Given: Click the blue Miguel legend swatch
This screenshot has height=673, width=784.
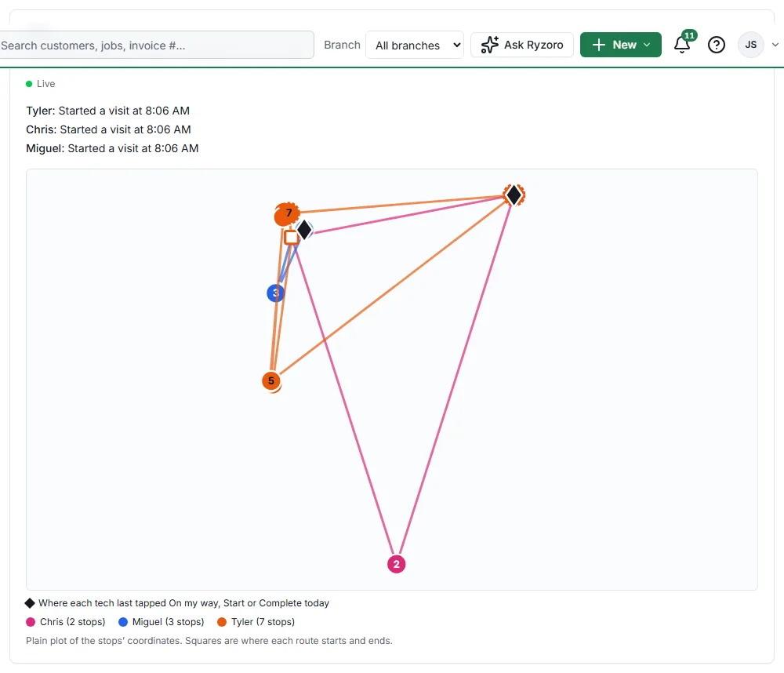Looking at the screenshot, I should coord(123,622).
